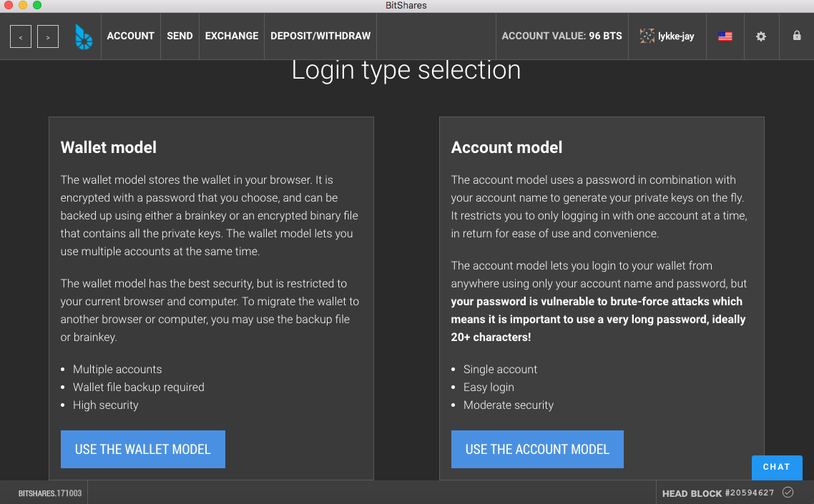Click the padlock lock icon
The width and height of the screenshot is (814, 504).
coord(797,35)
